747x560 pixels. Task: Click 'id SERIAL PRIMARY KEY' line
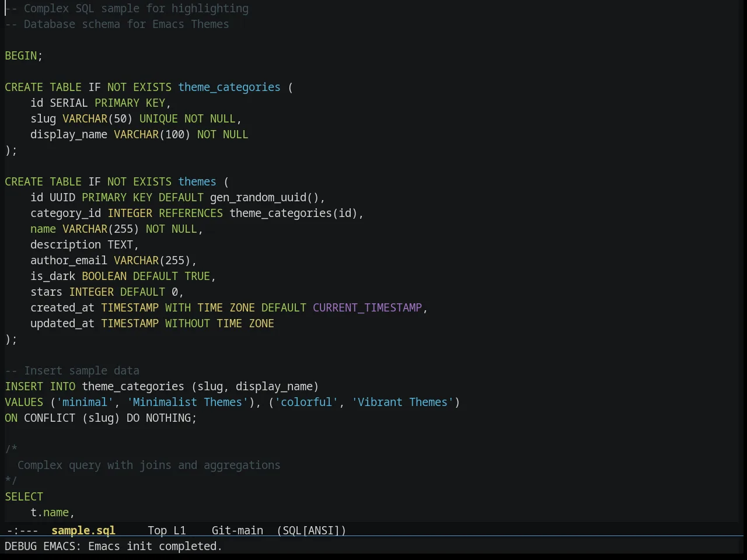[100, 103]
